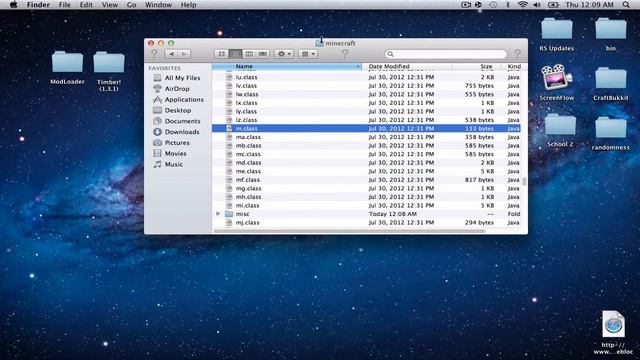
Task: Open the Window menu
Action: [158, 5]
